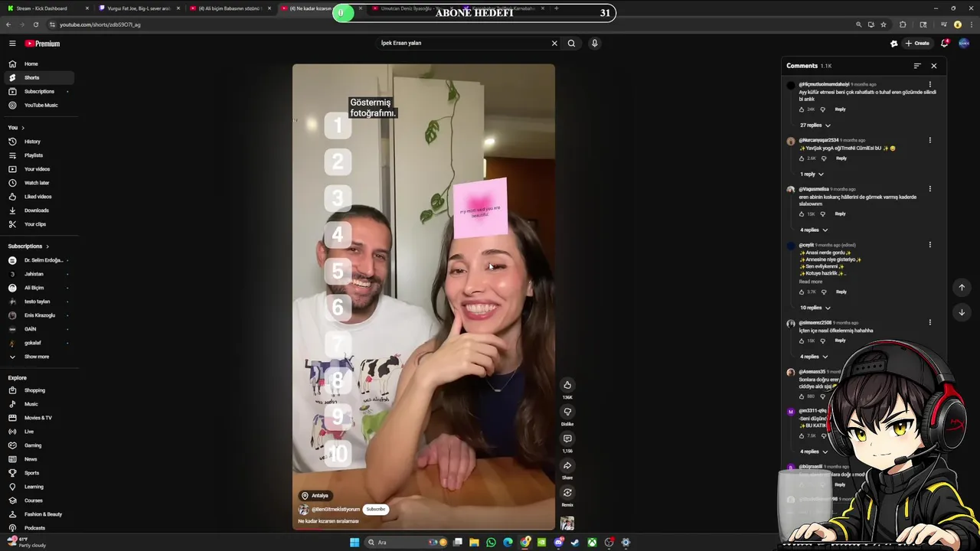Go to the next Short (down arrow)
This screenshot has height=551, width=980.
tap(962, 312)
